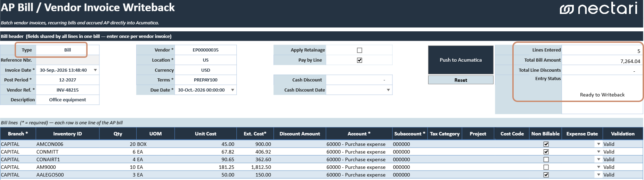Toggle Non Billable for AMCON006 row
The image size is (644, 180).
tap(546, 144)
